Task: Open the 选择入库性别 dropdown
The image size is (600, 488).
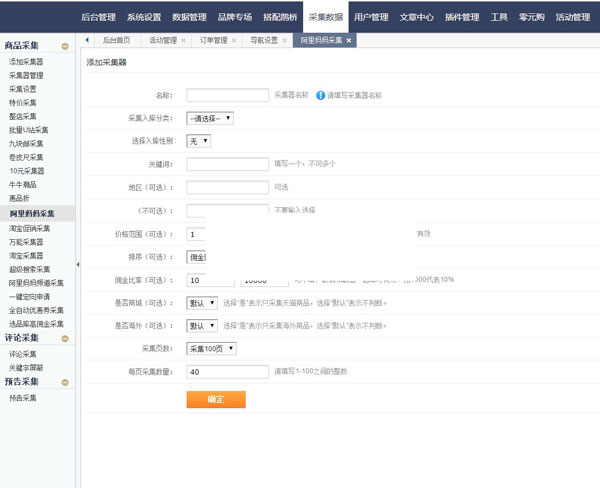Action: coord(198,141)
